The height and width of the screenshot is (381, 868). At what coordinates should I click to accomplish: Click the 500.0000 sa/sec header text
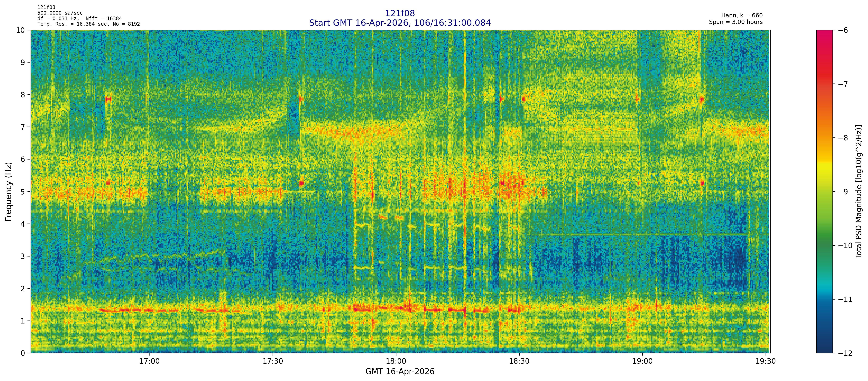[60, 13]
